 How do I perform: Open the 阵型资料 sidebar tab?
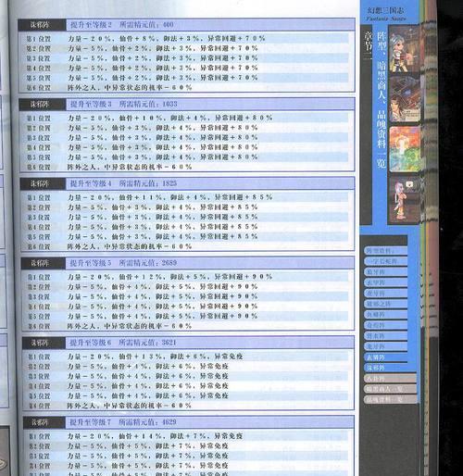pos(385,251)
